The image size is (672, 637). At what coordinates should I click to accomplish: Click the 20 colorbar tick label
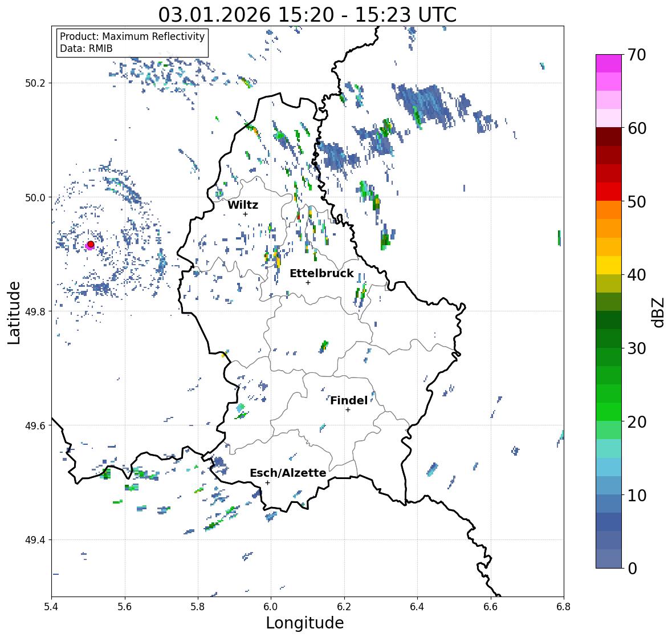coord(637,422)
